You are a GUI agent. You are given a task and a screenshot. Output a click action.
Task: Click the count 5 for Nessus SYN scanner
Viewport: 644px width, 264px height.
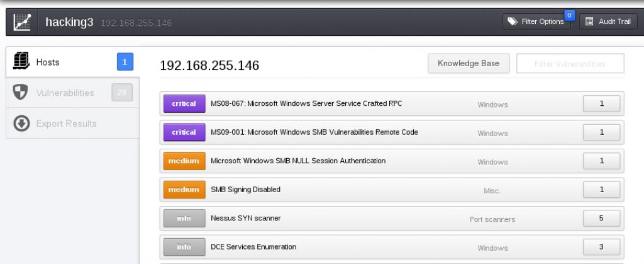tap(601, 219)
